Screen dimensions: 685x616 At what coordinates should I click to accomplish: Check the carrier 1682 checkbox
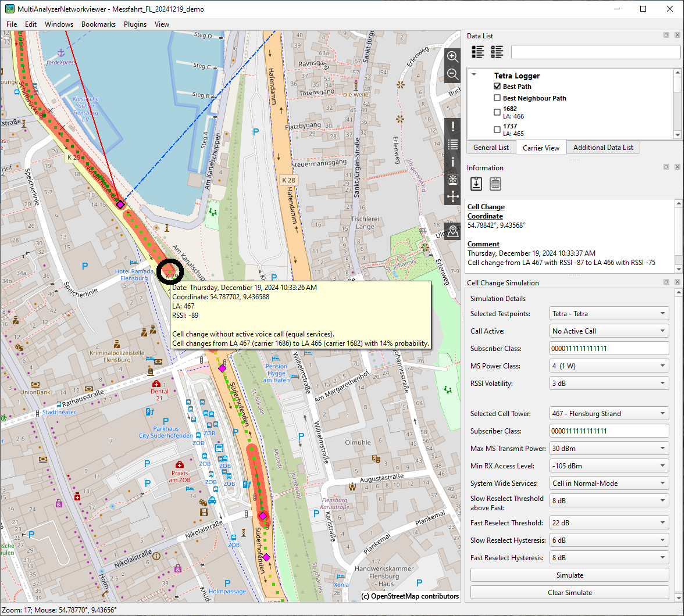coord(497,112)
